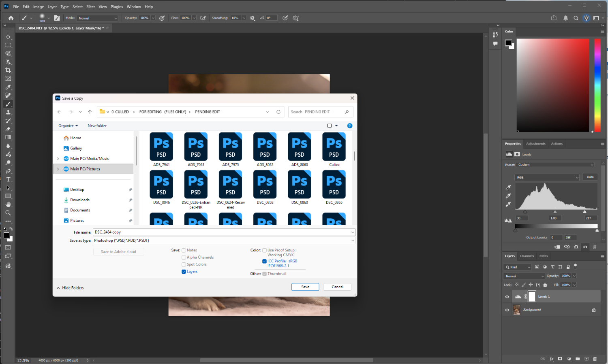
Task: Expand the Organize dropdown menu
Action: click(68, 126)
